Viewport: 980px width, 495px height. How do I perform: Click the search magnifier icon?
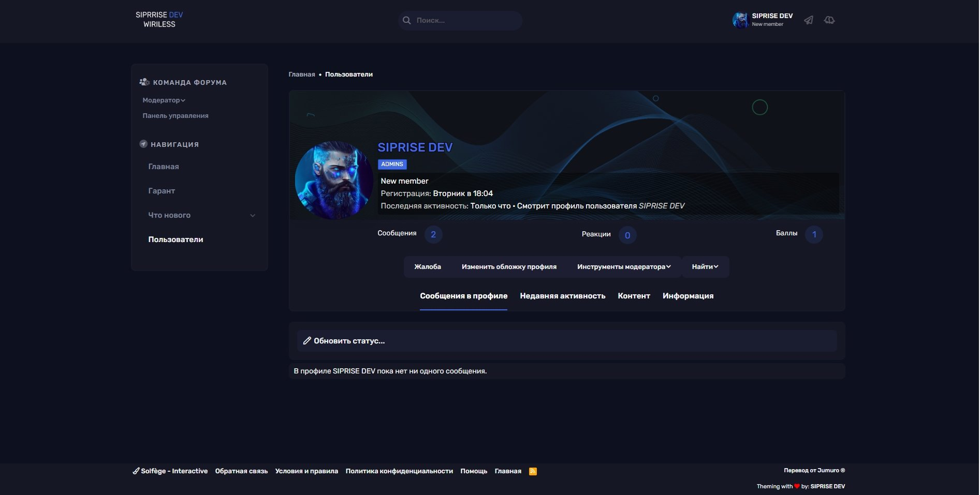[407, 21]
